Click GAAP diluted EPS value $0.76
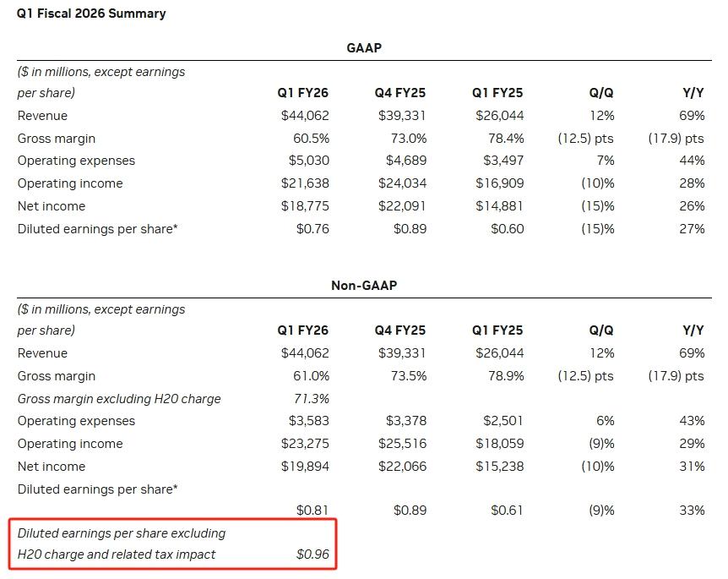Screen dimensions: 728x579 [312, 229]
